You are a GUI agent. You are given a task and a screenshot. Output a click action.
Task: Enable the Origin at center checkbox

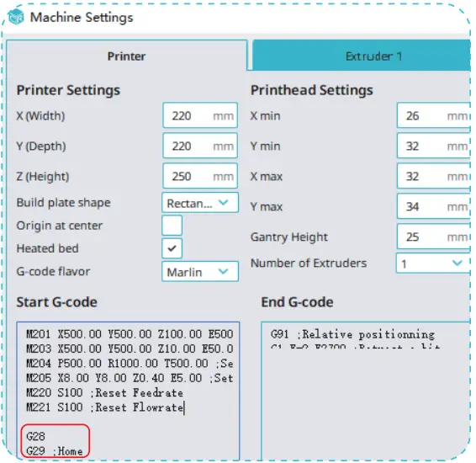tap(172, 226)
